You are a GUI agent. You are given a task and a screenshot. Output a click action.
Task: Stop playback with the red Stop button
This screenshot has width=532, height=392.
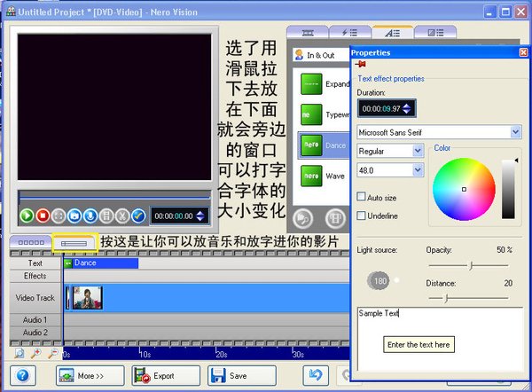click(43, 216)
